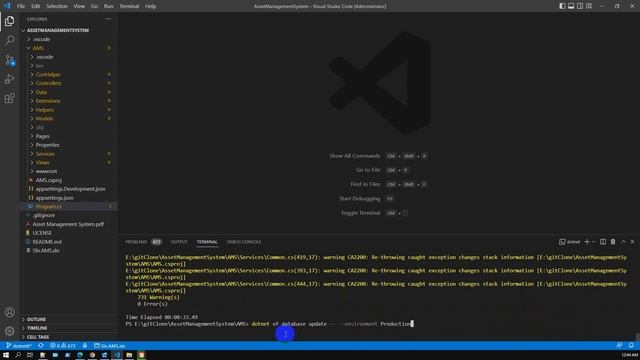Expand the Models folder

(69, 118)
